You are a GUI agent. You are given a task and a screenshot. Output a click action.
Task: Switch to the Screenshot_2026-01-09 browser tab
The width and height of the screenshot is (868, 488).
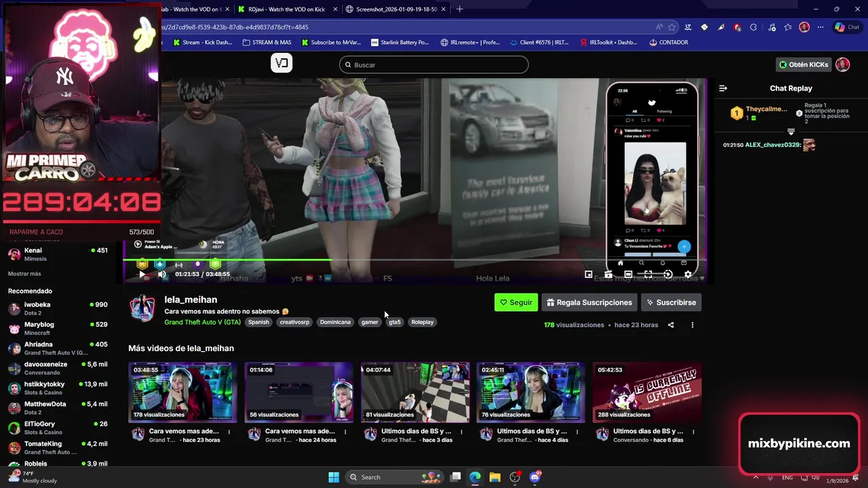click(396, 9)
